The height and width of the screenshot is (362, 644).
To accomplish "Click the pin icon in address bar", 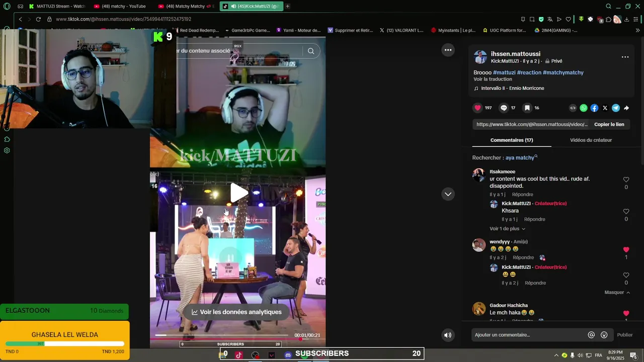I will click(x=523, y=19).
